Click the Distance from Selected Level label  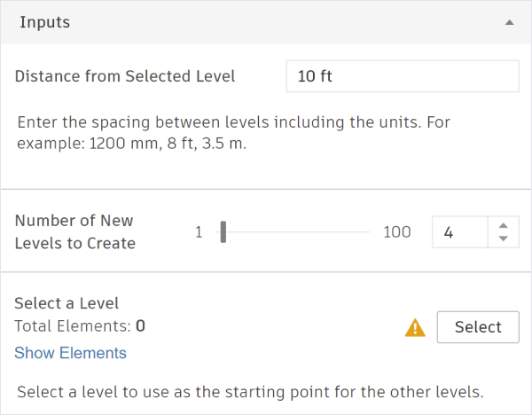point(125,76)
